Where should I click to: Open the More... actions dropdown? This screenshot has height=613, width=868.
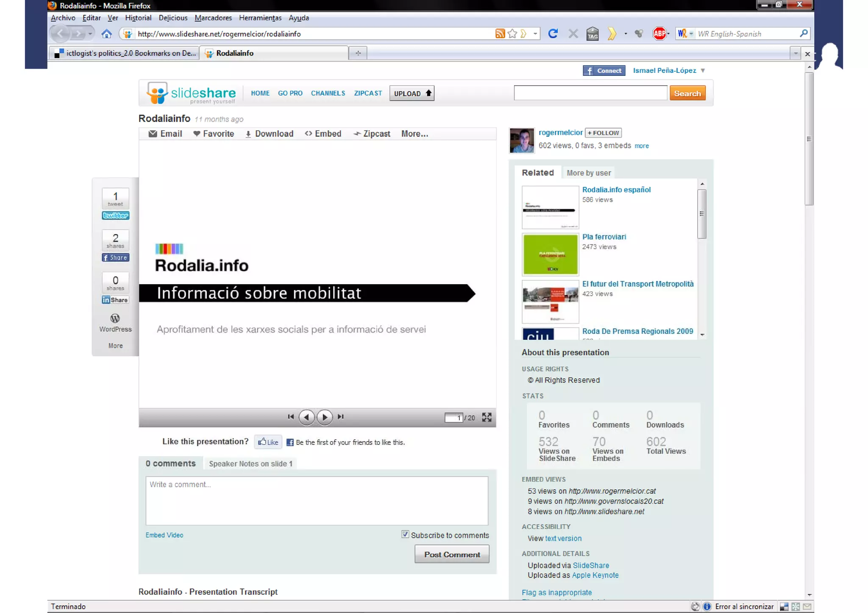coord(414,134)
